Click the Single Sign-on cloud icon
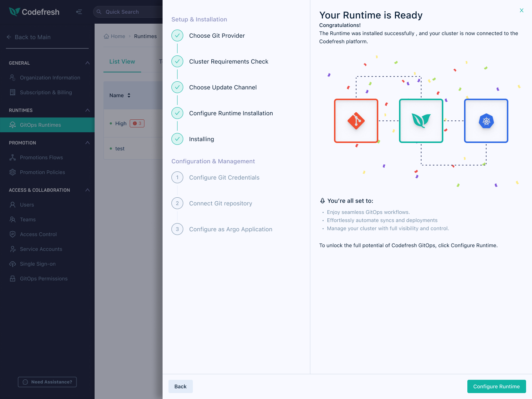 click(x=13, y=264)
